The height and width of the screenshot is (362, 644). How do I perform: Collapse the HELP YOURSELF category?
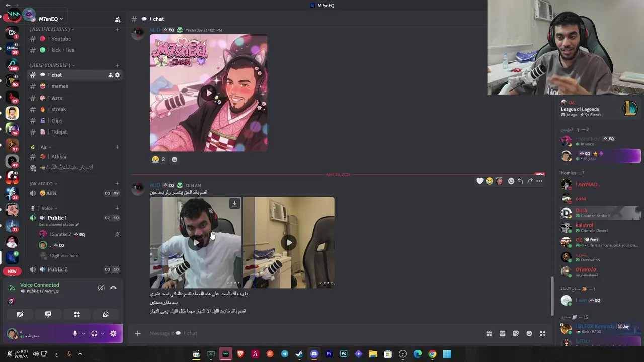tap(52, 65)
